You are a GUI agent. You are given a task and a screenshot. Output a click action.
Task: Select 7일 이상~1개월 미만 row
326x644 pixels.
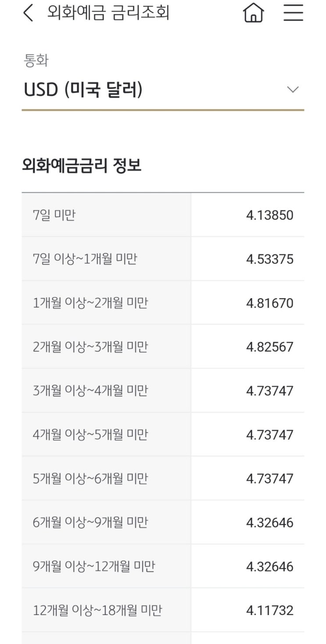(85, 259)
